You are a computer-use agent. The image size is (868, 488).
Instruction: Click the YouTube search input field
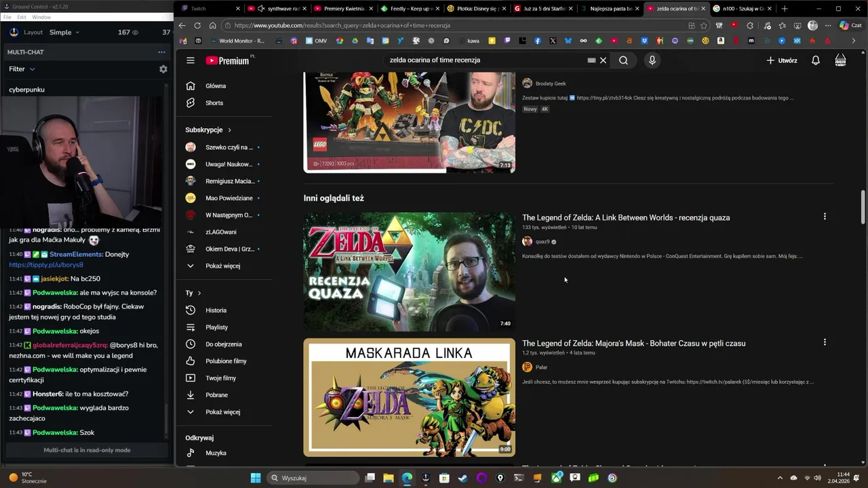[488, 60]
